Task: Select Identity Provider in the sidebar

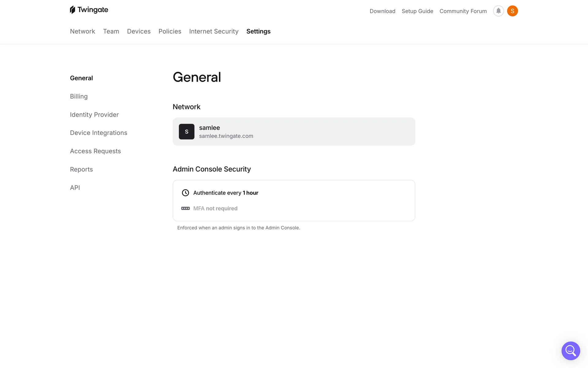Action: click(94, 115)
